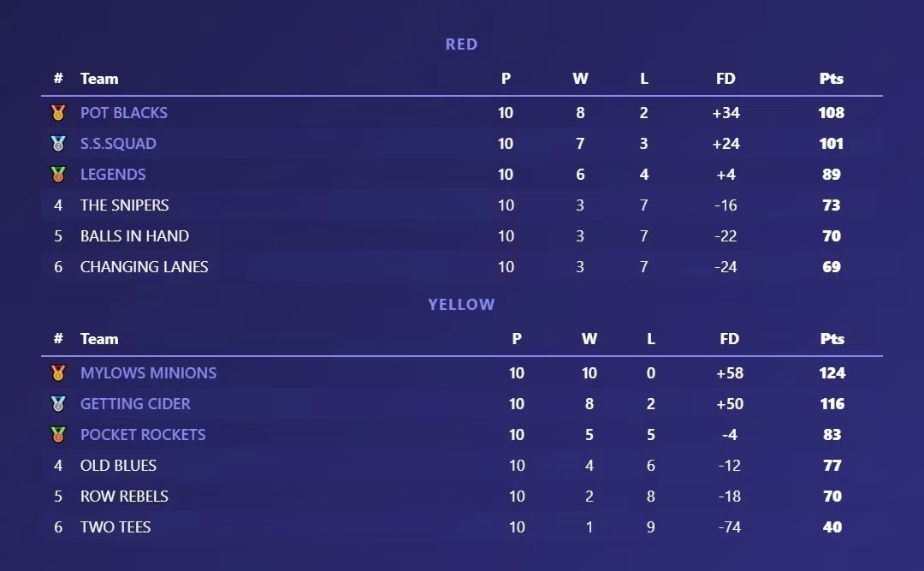
Task: Click the TWO TEES team name
Action: coord(115,526)
